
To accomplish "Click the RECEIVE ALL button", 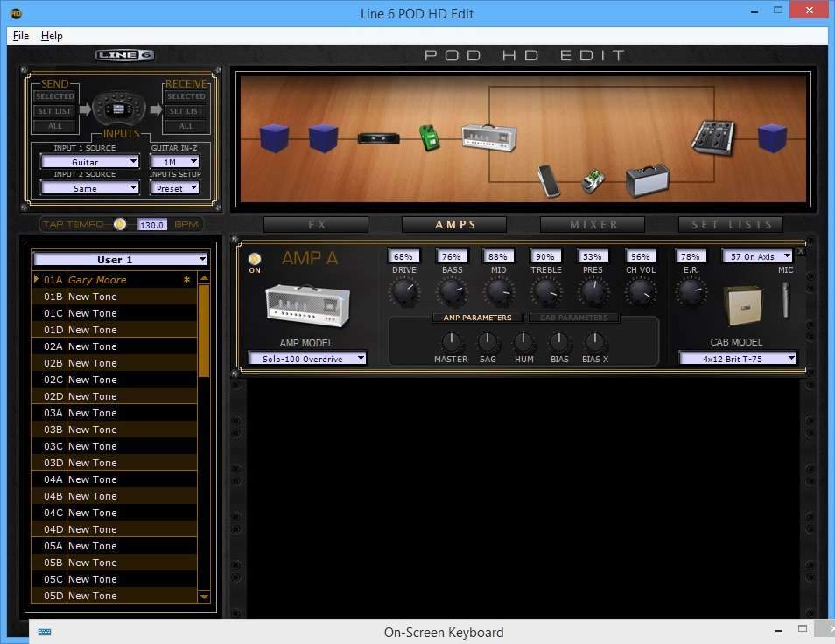I will (186, 126).
